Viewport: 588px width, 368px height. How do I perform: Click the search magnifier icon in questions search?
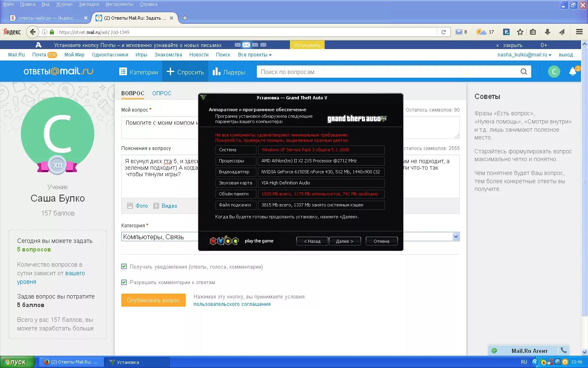(524, 72)
